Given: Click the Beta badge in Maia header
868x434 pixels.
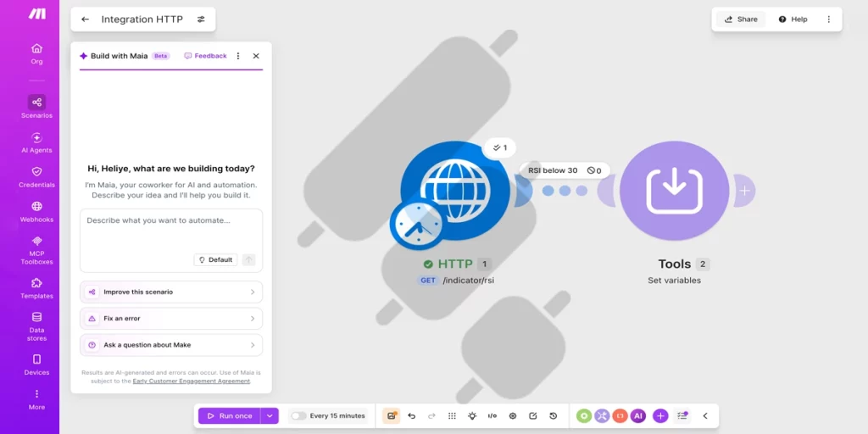Looking at the screenshot, I should click(x=160, y=56).
